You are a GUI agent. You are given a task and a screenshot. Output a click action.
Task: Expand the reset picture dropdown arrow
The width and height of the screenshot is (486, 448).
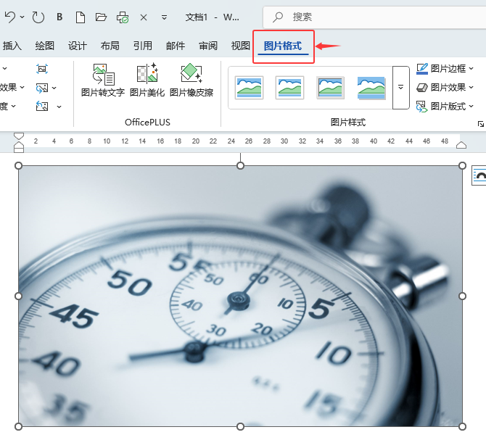point(59,107)
